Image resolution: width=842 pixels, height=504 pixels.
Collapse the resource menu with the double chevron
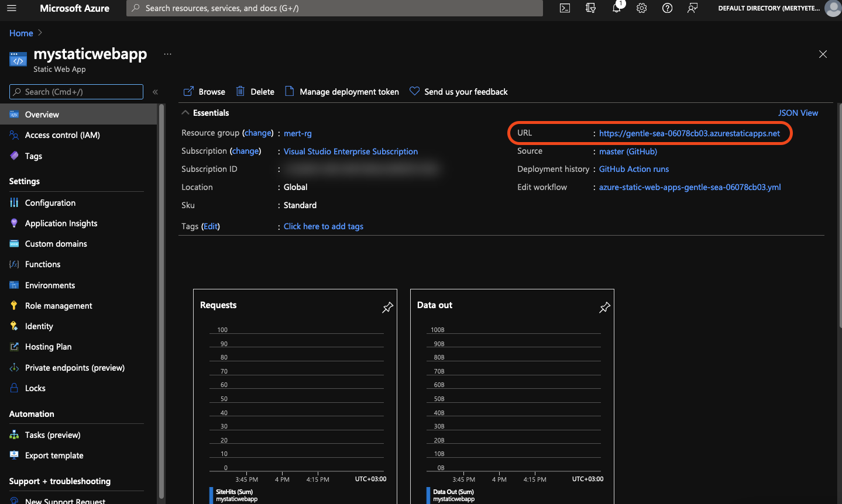click(x=155, y=92)
